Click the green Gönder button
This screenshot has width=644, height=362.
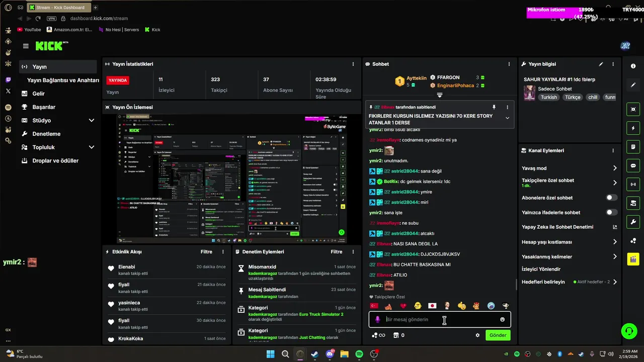point(498,335)
